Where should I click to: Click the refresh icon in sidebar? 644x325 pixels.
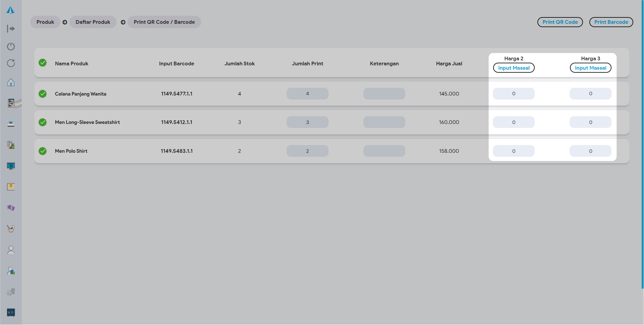[11, 63]
